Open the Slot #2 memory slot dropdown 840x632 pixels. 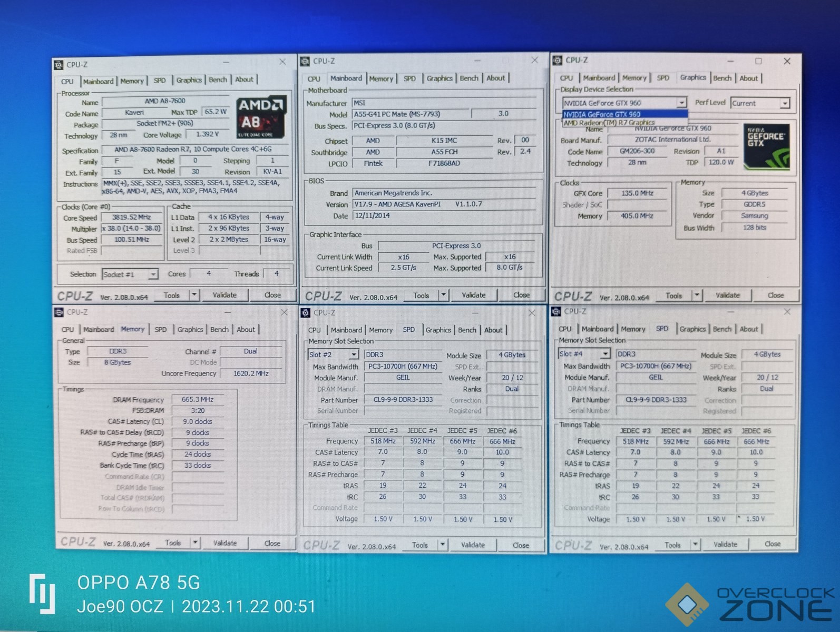click(x=354, y=354)
